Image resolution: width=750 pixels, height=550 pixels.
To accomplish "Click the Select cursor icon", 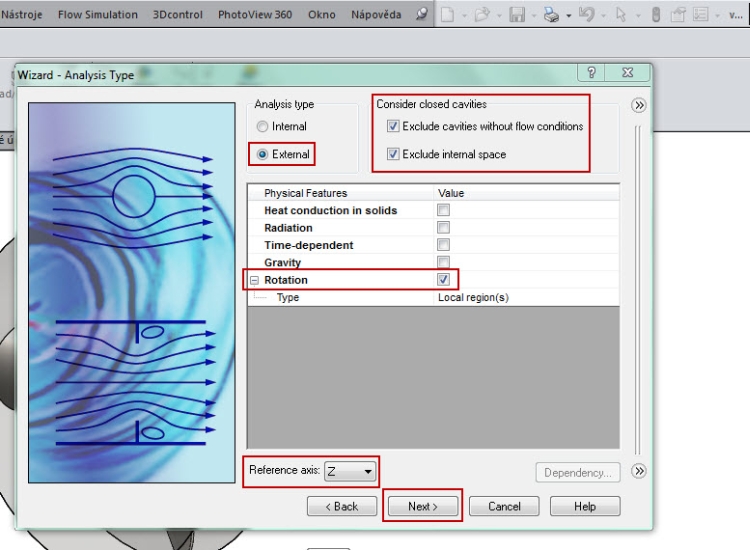I will [621, 15].
